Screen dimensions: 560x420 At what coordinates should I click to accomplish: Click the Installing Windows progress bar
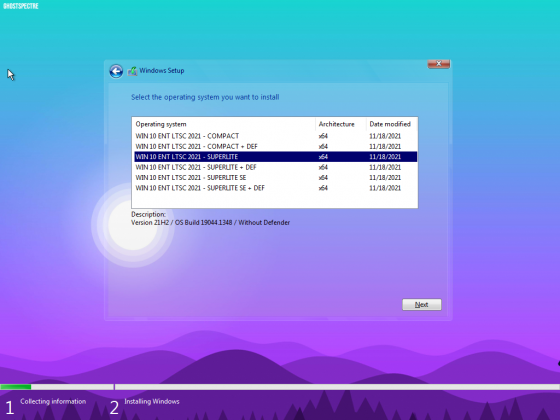tap(337, 387)
